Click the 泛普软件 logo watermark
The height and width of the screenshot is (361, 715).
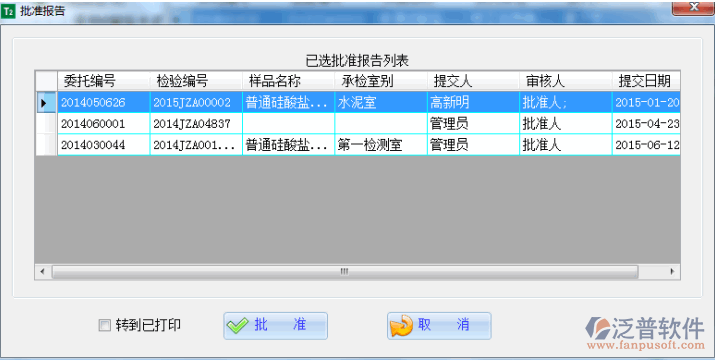click(x=645, y=333)
